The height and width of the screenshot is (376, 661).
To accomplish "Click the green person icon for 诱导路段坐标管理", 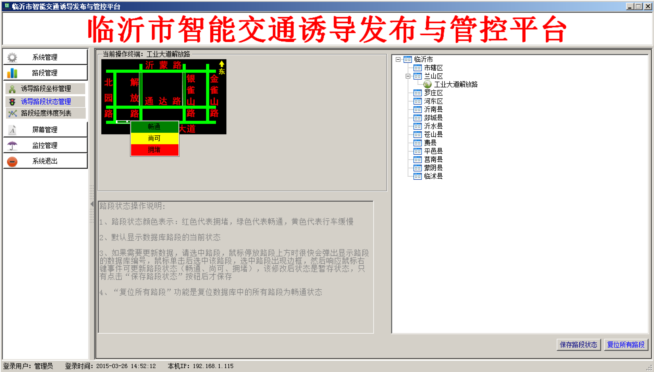I will tap(12, 89).
